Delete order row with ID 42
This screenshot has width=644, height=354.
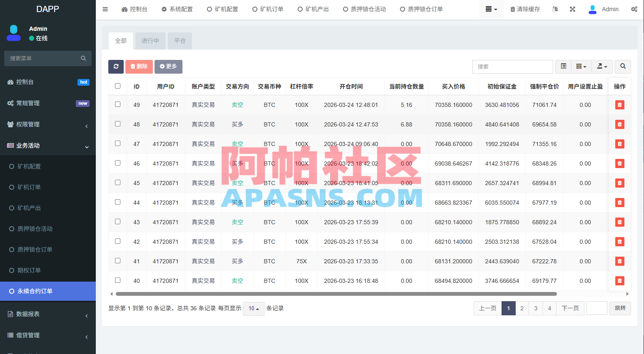619,242
